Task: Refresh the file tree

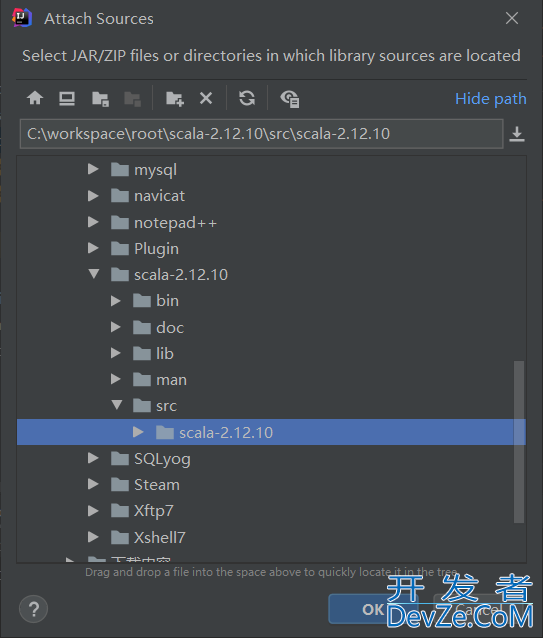Action: (x=247, y=98)
